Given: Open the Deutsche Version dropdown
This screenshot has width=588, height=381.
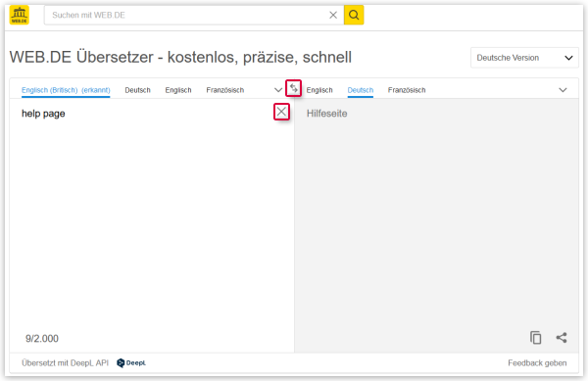Looking at the screenshot, I should [x=524, y=58].
